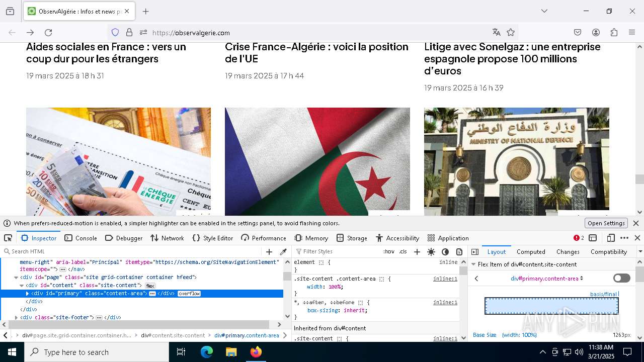Open inline:1 source link for .content-area rule
Viewport: 644px width, 362px height.
pyautogui.click(x=445, y=279)
